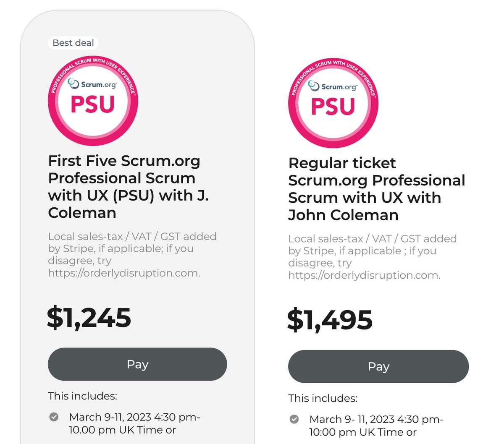
Task: Click the $1,495 price
Action: (330, 320)
